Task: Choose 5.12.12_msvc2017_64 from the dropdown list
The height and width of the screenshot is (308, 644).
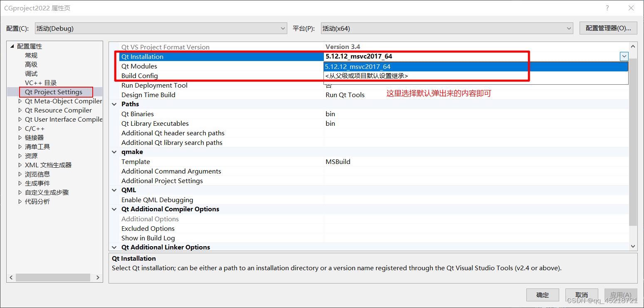Action: pos(476,67)
